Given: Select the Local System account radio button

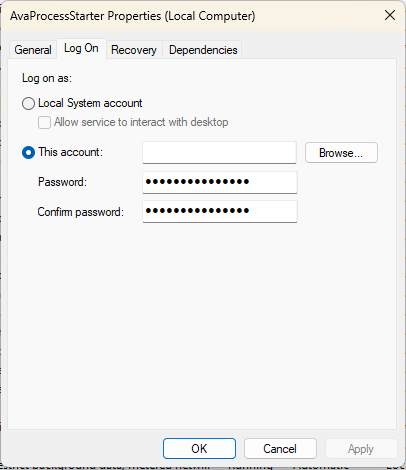Looking at the screenshot, I should click(28, 103).
